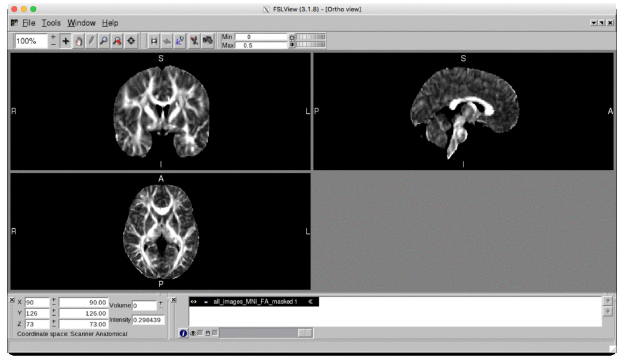Toggle the lock icon in the all_images_MNI_FA_masked row
This screenshot has height=364, width=624.
[x=206, y=302]
